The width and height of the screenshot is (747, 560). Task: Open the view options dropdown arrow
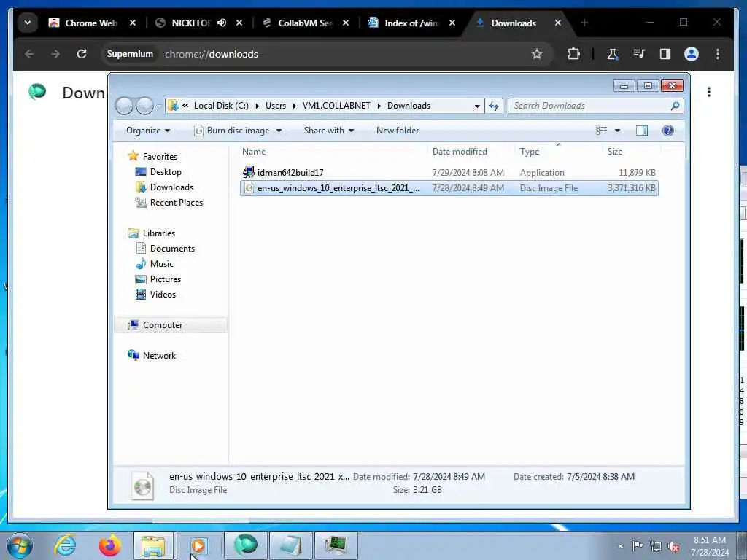click(x=617, y=131)
